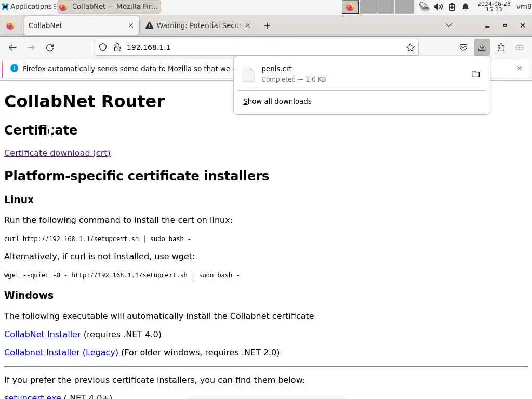Bookmark this page with the star icon
The image size is (532, 399).
[x=410, y=47]
